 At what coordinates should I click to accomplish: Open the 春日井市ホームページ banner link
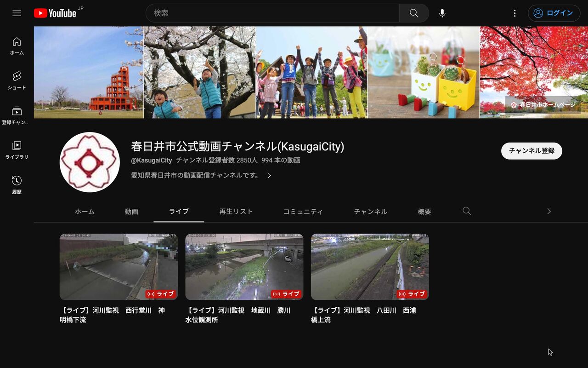click(x=543, y=105)
